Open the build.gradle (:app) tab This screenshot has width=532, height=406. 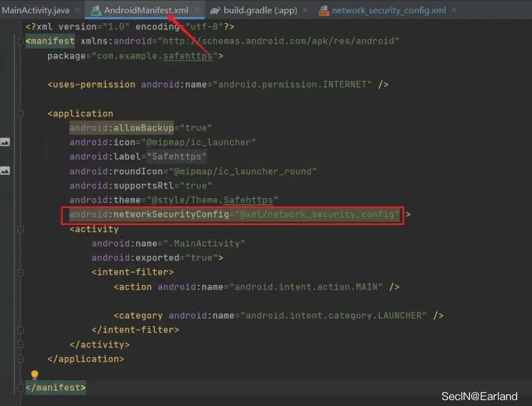pyautogui.click(x=260, y=11)
